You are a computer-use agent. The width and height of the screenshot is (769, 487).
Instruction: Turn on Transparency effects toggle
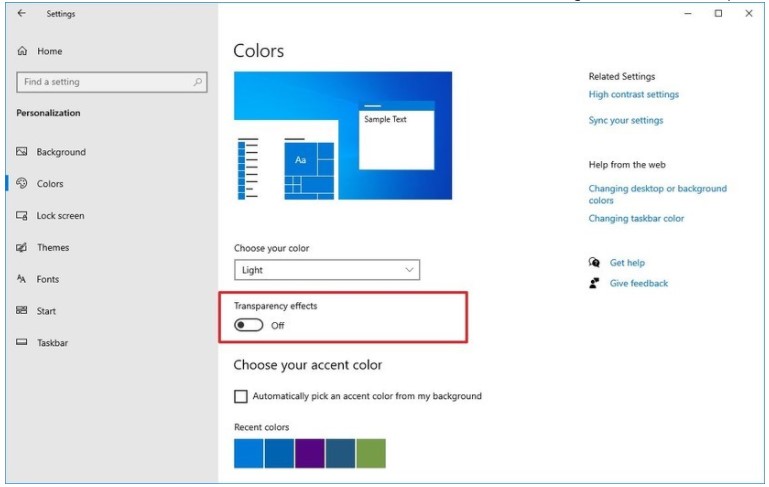[249, 325]
